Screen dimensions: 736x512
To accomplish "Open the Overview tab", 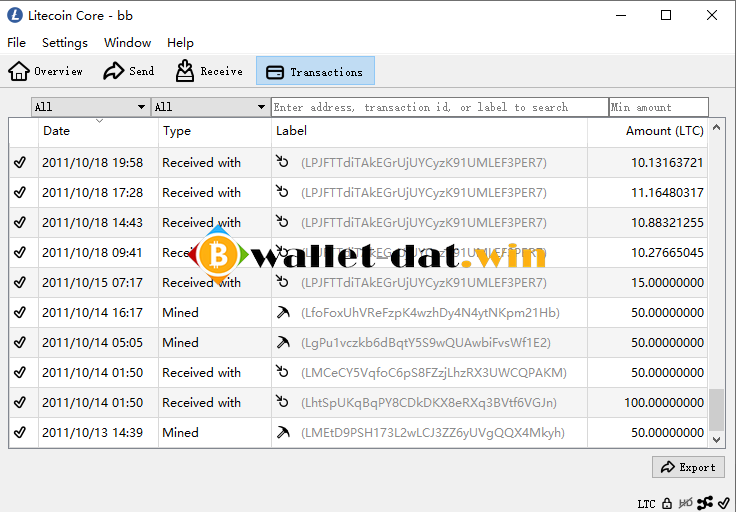I will (46, 71).
